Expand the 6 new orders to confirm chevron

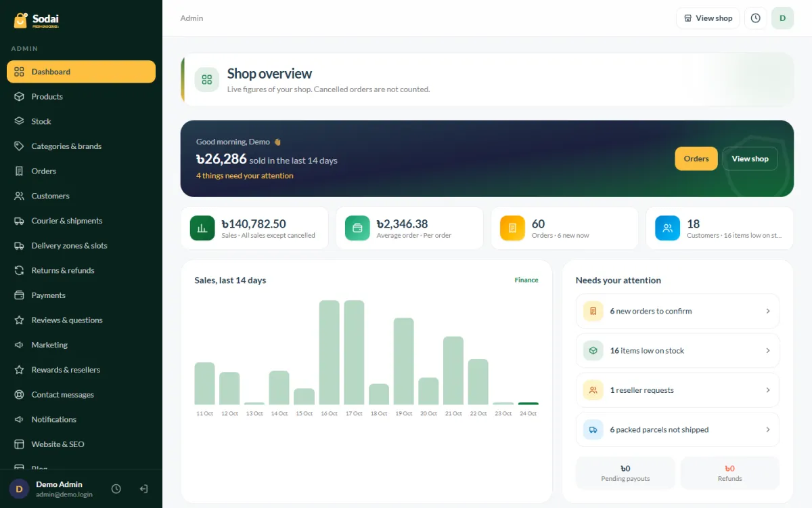click(x=768, y=312)
